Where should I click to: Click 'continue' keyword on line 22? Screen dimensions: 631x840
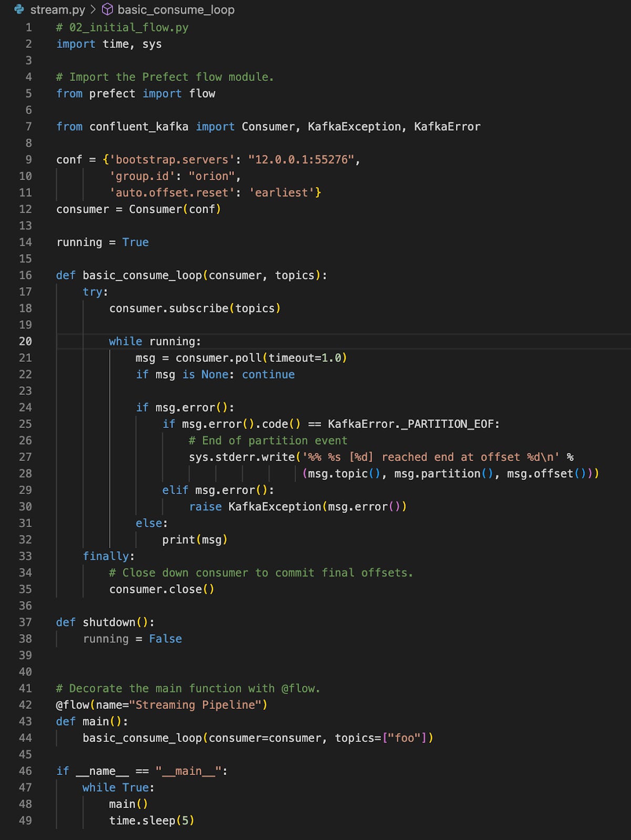pos(268,374)
